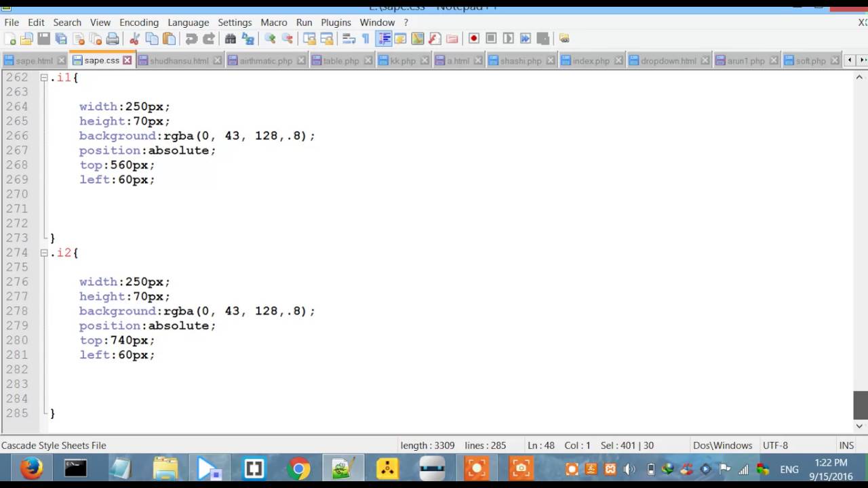Viewport: 868px width, 488px height.
Task: Switch to the shudhansu.html tab
Action: (x=179, y=60)
